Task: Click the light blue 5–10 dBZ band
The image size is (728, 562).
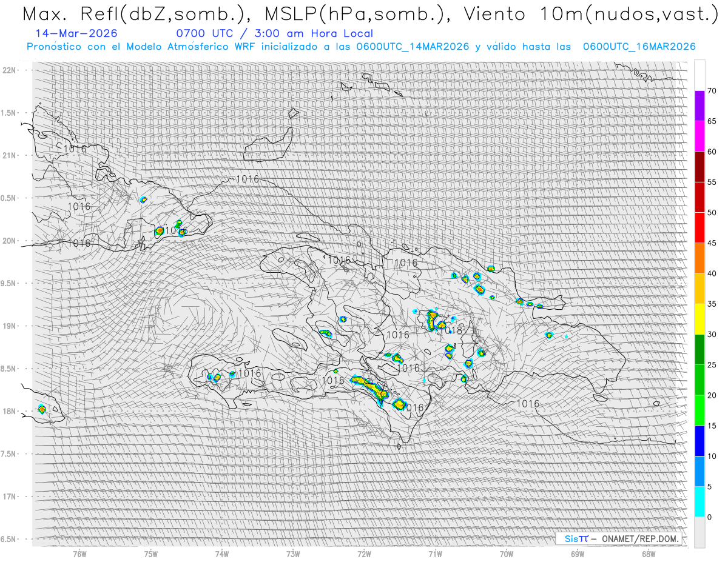Action: pyautogui.click(x=699, y=471)
